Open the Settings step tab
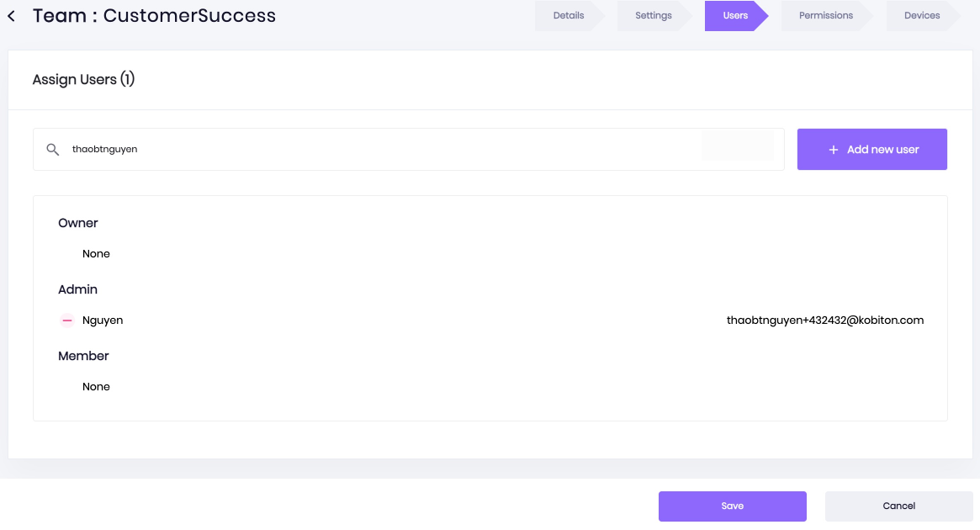This screenshot has height=530, width=980. (654, 16)
